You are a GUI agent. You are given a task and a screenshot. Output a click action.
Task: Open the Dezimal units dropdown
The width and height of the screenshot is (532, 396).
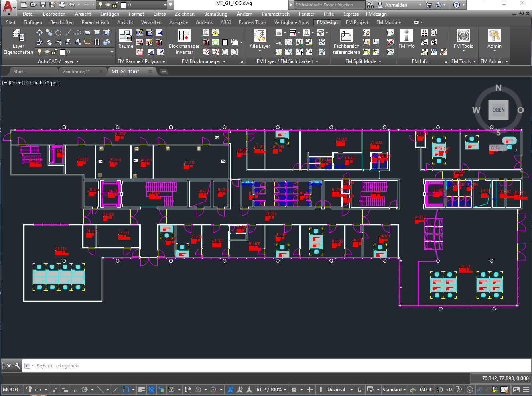[340, 389]
